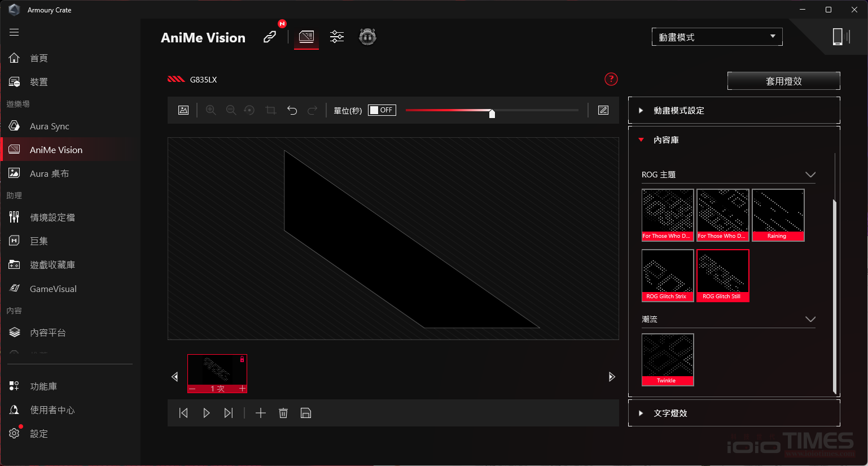Click the animation preview canvas

[393, 238]
